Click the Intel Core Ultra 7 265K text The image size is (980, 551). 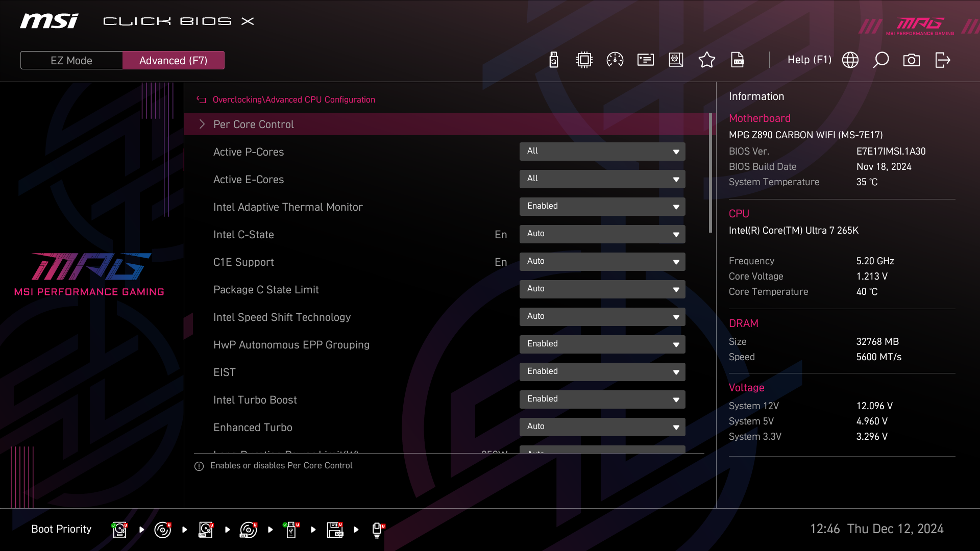point(793,231)
